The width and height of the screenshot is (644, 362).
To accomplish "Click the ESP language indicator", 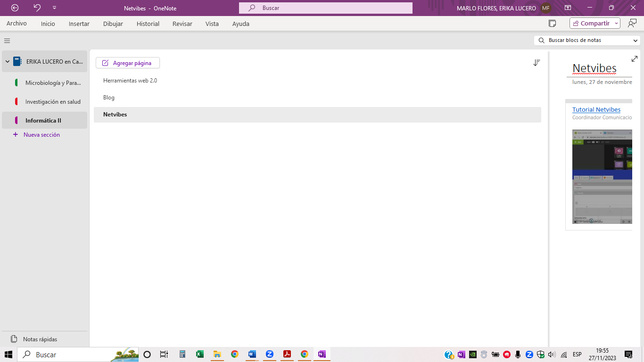I will tap(577, 354).
